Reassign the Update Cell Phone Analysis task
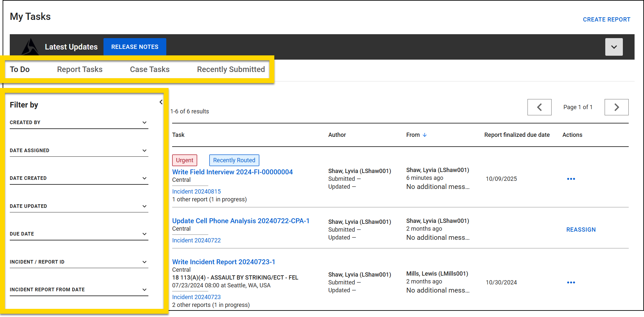 (581, 229)
